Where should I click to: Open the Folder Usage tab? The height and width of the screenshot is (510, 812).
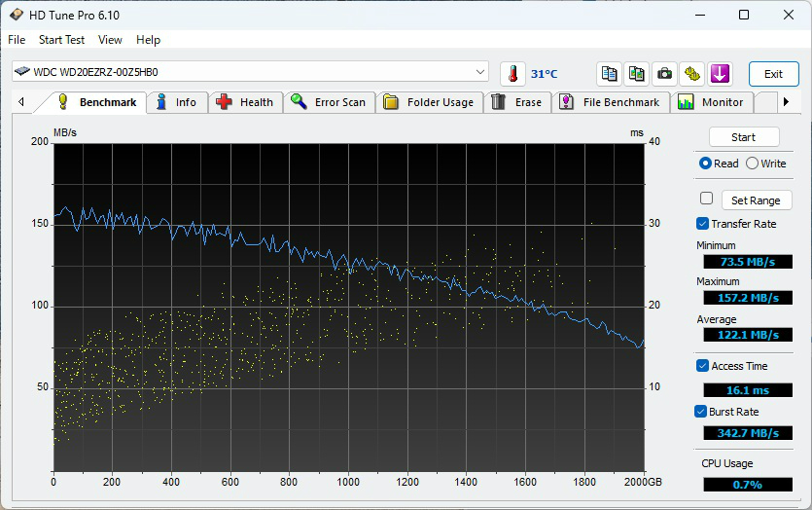click(429, 102)
